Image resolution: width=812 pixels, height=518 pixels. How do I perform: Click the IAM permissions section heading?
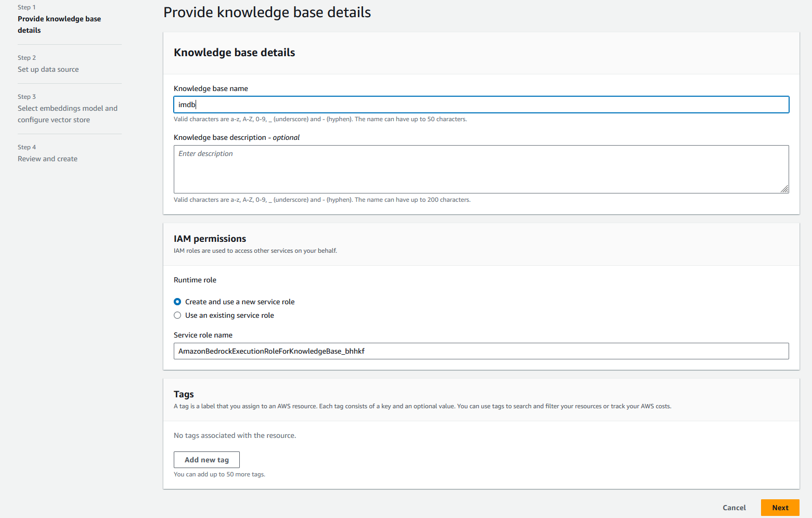(x=210, y=238)
